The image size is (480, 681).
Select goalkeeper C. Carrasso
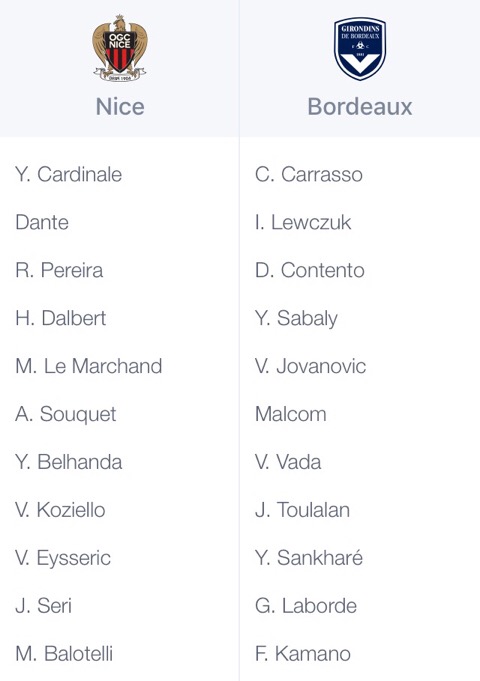[x=308, y=175]
